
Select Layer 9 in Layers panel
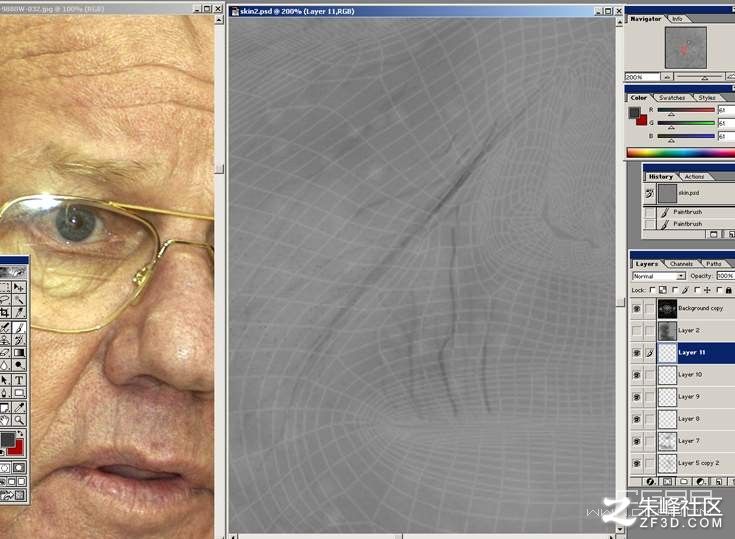pos(696,397)
